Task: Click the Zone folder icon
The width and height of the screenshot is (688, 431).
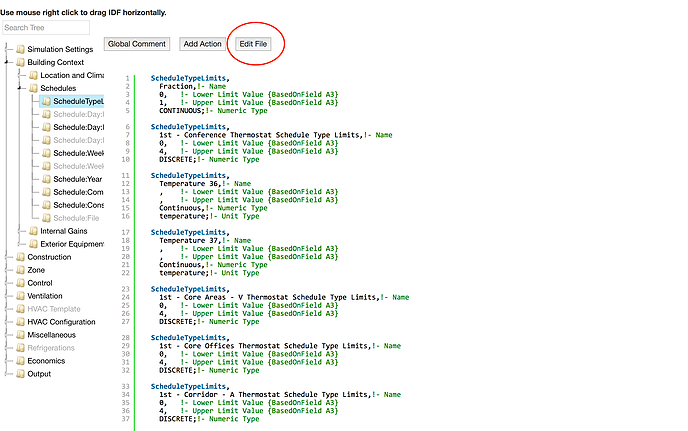Action: (x=20, y=270)
